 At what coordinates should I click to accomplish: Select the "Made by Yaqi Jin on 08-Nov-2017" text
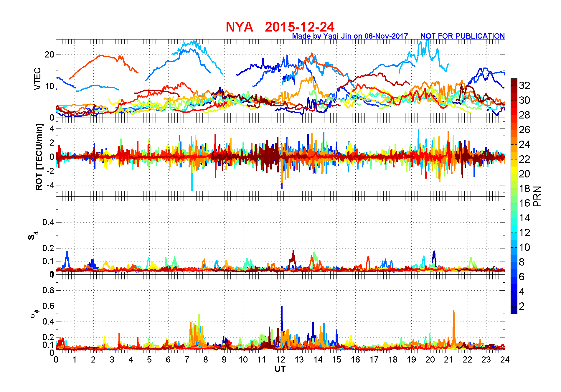tap(350, 36)
